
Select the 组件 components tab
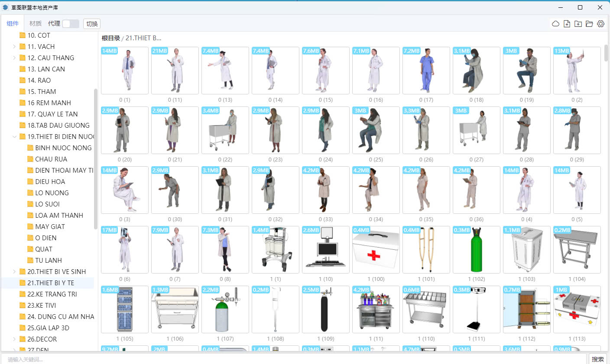pos(13,24)
